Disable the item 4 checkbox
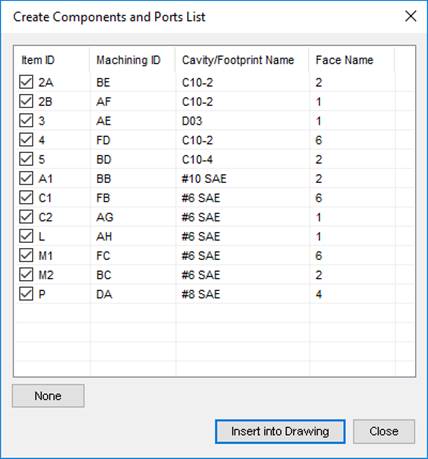This screenshot has width=428, height=459. click(x=26, y=140)
